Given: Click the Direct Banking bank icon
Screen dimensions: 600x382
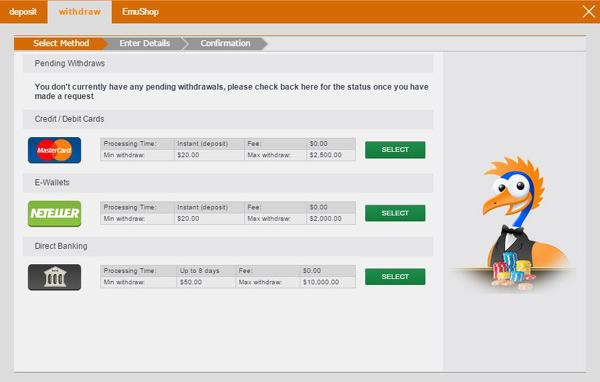Looking at the screenshot, I should point(54,277).
